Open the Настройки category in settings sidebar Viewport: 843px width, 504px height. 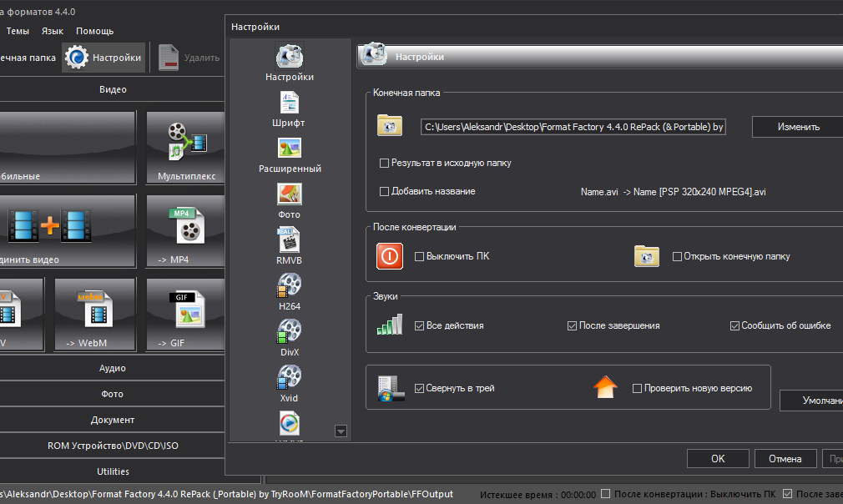290,63
